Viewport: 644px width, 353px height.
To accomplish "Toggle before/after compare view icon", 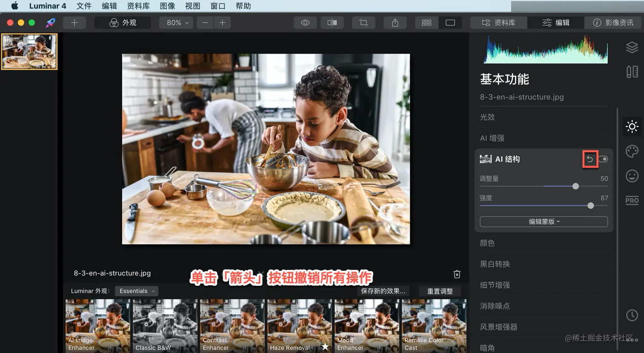I will click(x=332, y=23).
